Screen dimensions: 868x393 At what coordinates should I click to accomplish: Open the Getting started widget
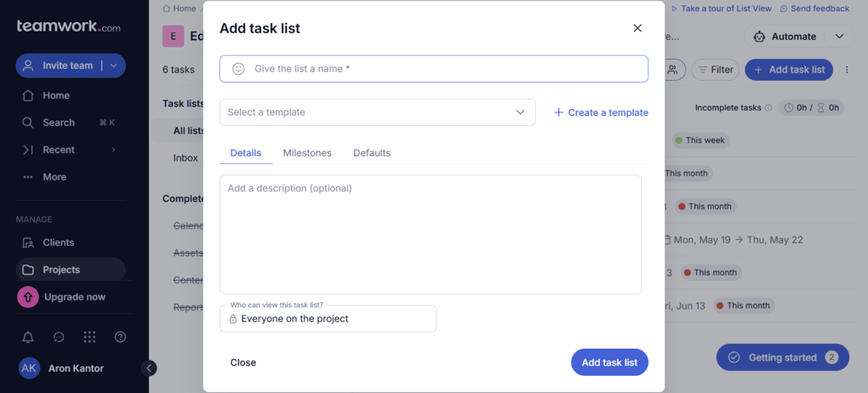pos(782,357)
